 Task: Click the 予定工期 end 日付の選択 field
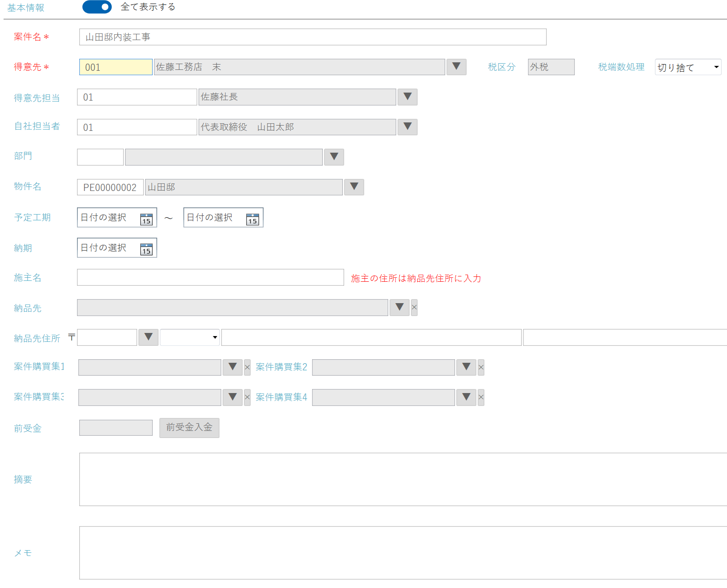point(223,218)
